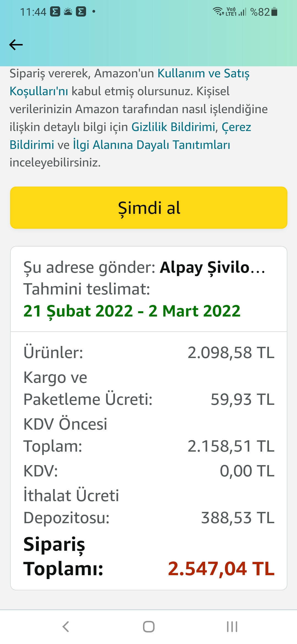297x644 pixels.
Task: Open Kullanım ve Satış Koşulları link
Action: [130, 82]
